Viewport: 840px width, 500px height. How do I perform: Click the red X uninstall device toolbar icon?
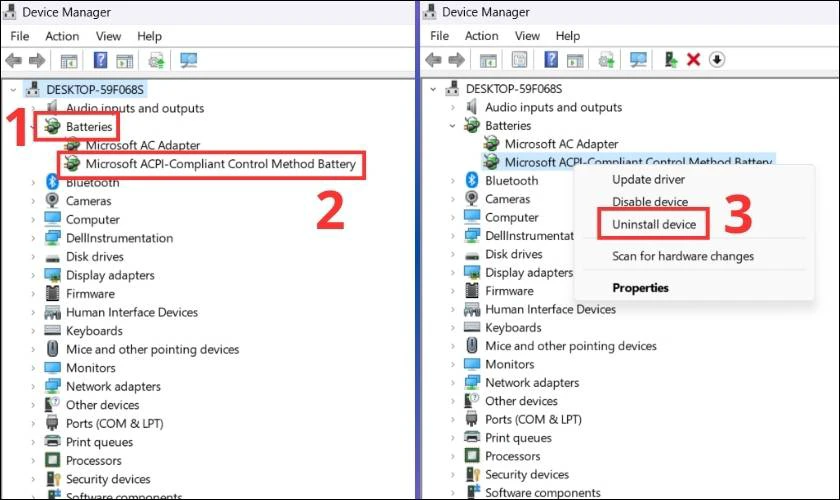pos(693,59)
